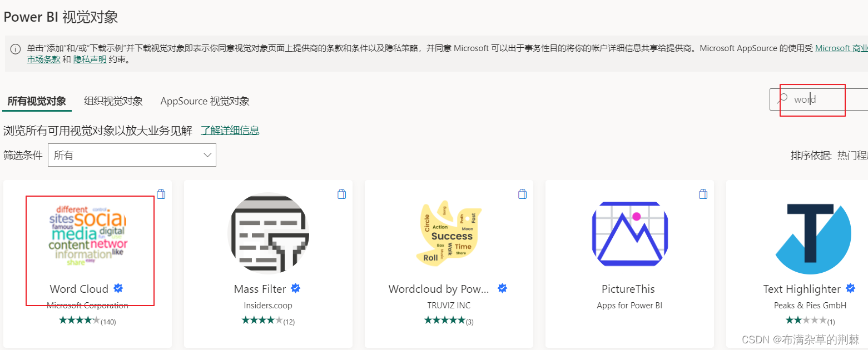868x350 pixels.
Task: Click the Power BI 视觉对象 dialog heading
Action: pos(61,17)
